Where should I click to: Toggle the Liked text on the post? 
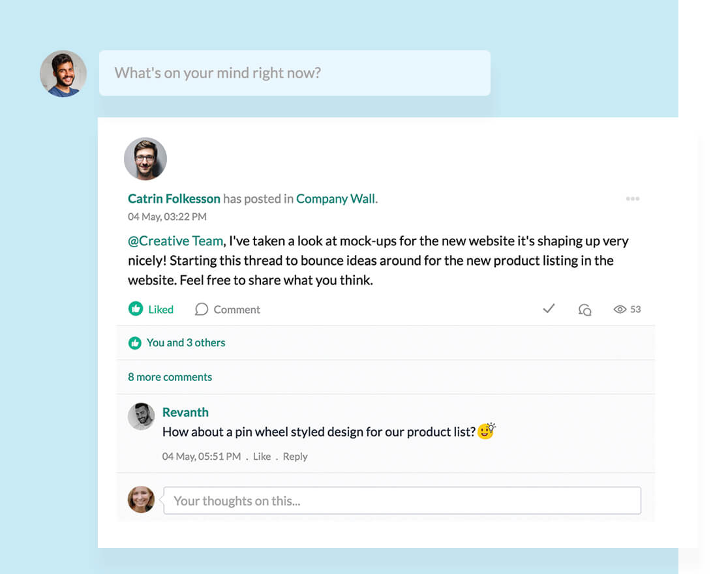pyautogui.click(x=160, y=310)
